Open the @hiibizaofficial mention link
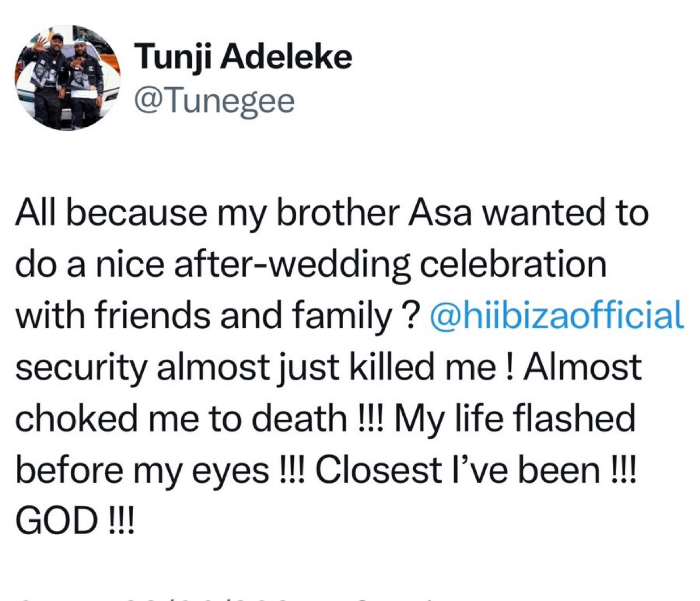 click(x=557, y=315)
